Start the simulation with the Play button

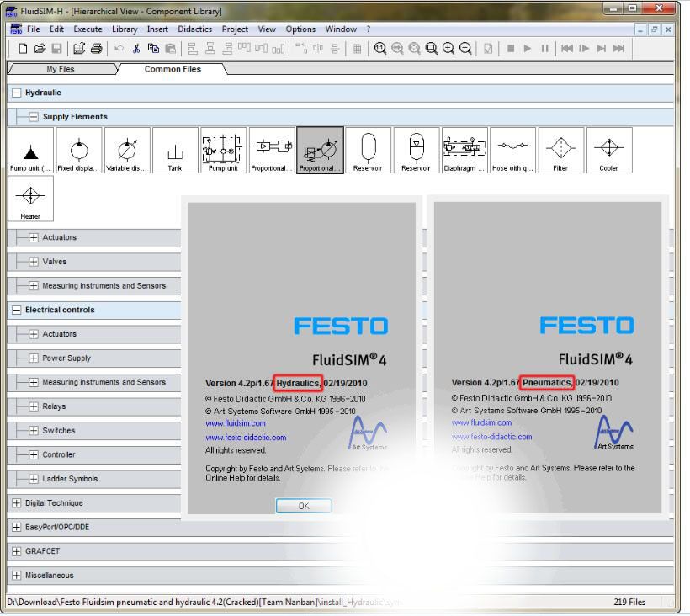528,49
